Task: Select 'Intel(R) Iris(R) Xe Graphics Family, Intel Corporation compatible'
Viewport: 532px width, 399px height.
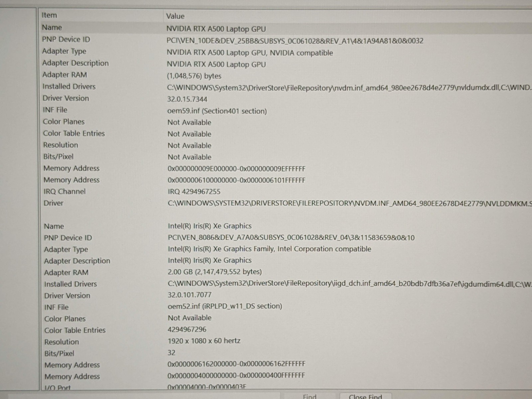Action: (x=269, y=249)
